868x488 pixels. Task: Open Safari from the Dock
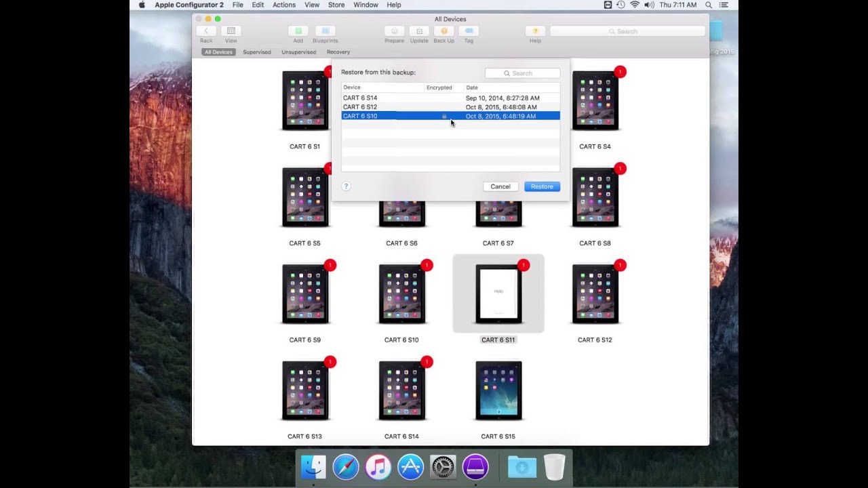coord(346,467)
